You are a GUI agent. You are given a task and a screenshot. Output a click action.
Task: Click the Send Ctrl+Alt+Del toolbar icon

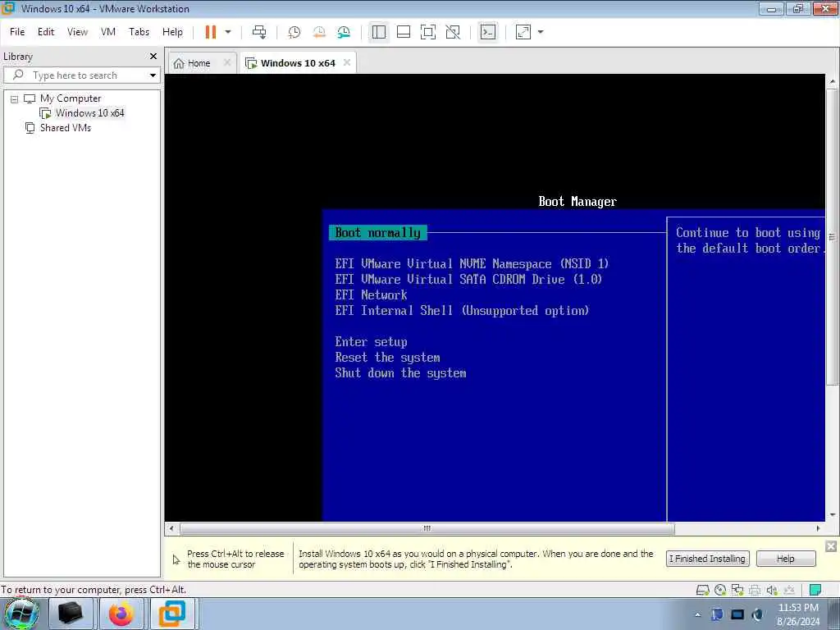point(259,32)
